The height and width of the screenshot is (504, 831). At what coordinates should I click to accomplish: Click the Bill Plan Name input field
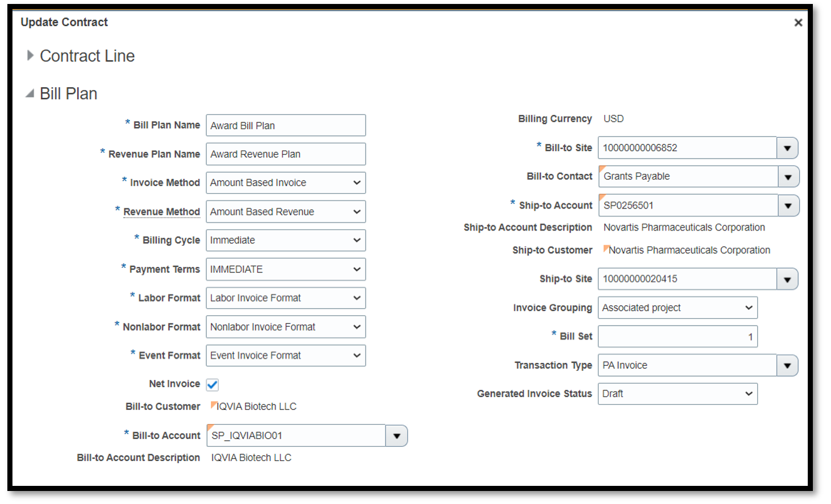point(286,126)
